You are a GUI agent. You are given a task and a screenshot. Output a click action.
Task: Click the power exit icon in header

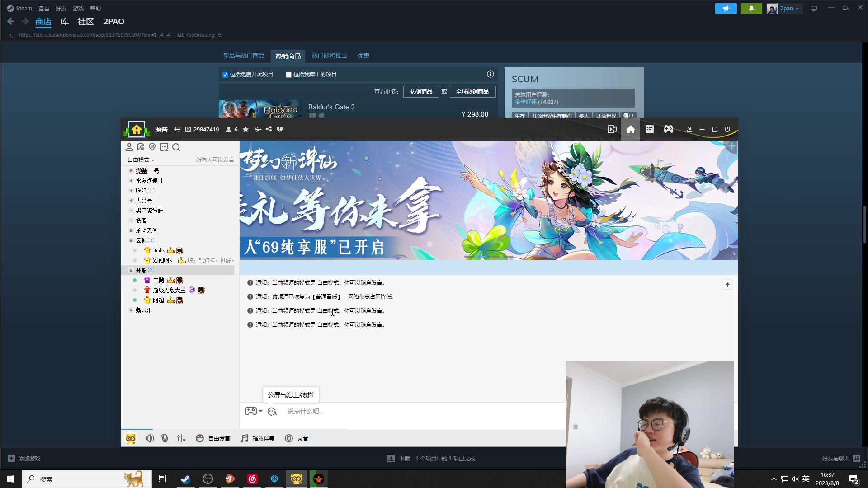click(x=727, y=129)
